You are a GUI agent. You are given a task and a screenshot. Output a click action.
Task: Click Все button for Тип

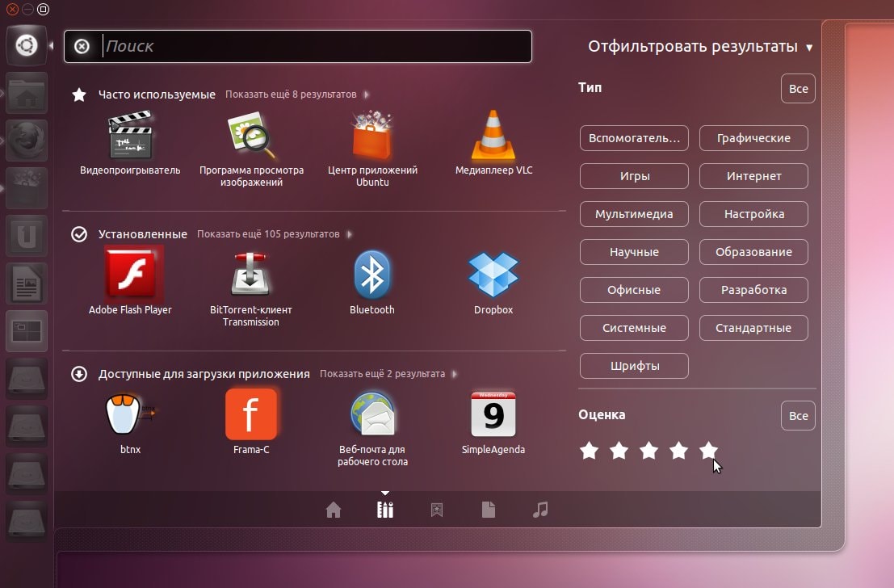[798, 88]
